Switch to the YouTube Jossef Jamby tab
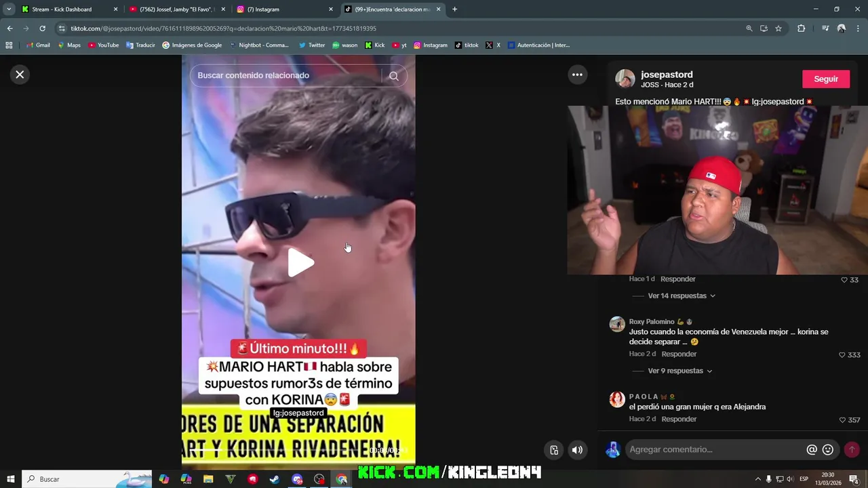This screenshot has width=868, height=488. click(176, 9)
